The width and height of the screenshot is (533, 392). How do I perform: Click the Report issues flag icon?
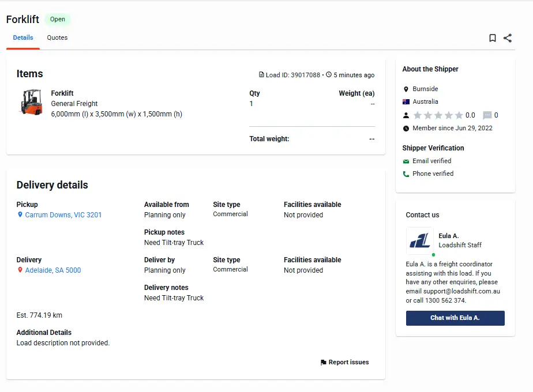click(323, 362)
